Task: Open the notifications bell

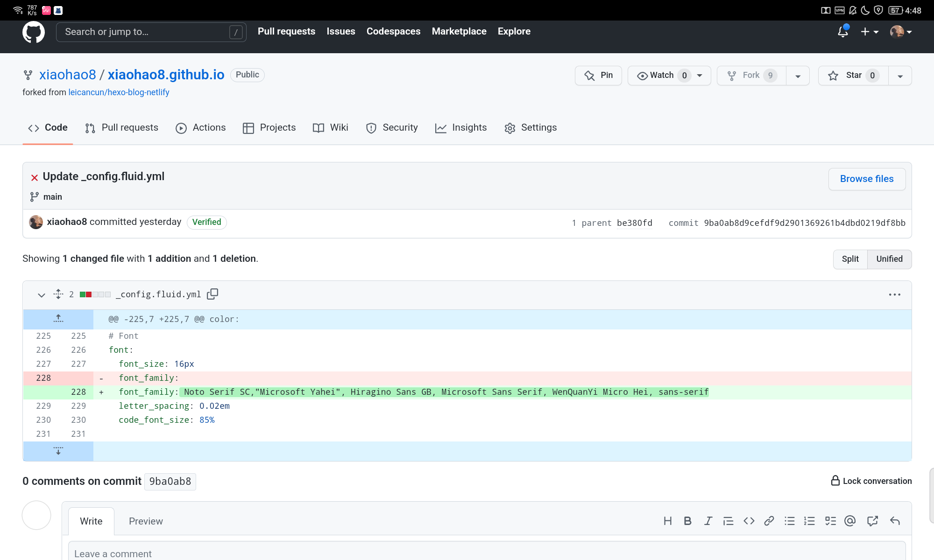Action: tap(842, 32)
